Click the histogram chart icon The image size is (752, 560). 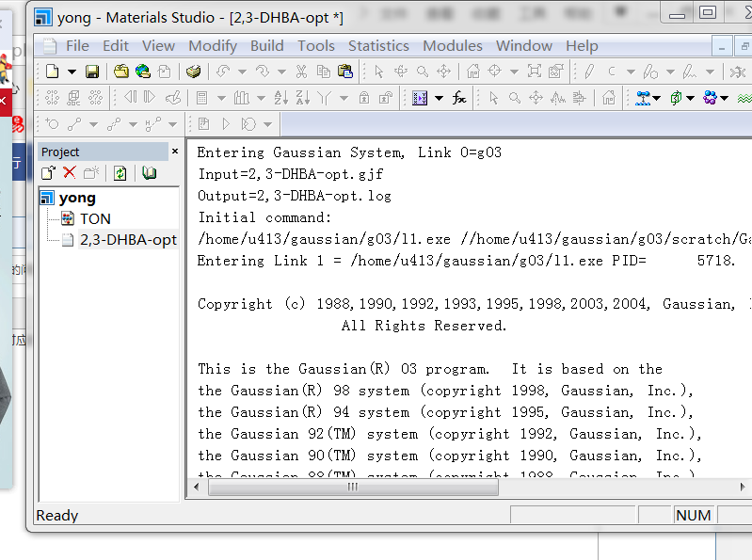(x=241, y=98)
